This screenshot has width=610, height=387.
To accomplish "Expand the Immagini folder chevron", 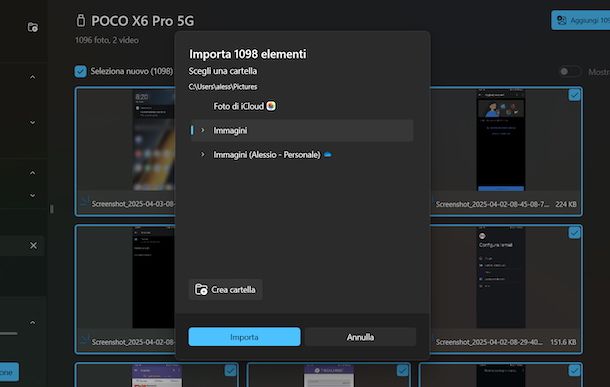I will (202, 130).
